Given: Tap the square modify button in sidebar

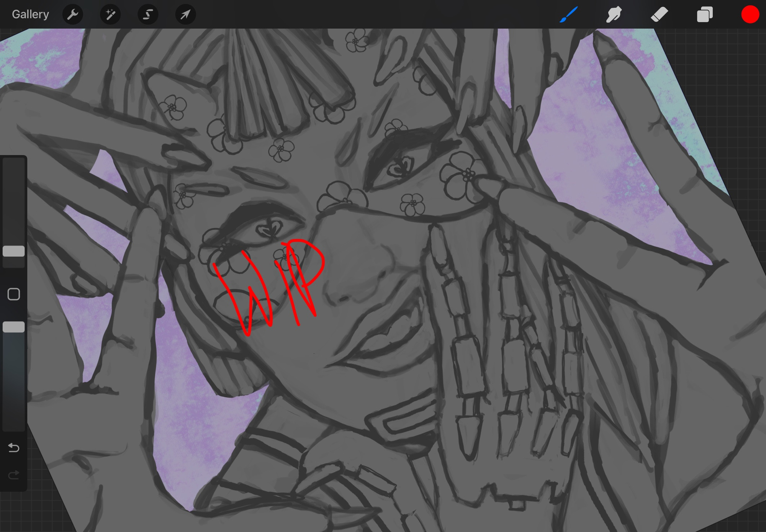Looking at the screenshot, I should click(x=14, y=294).
